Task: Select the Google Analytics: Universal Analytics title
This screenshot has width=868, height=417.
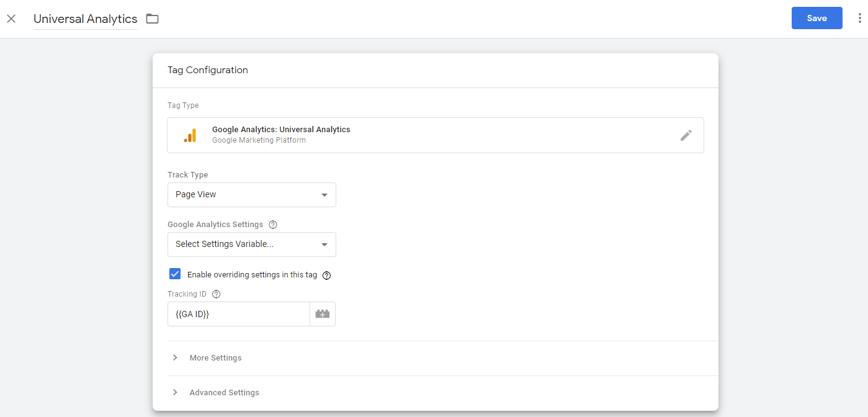Action: (281, 130)
